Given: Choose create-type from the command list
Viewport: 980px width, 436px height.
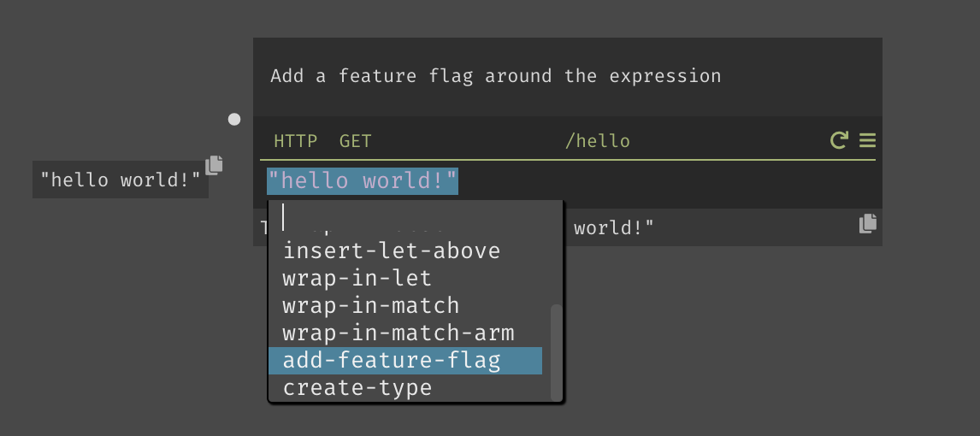Looking at the screenshot, I should click(405, 388).
